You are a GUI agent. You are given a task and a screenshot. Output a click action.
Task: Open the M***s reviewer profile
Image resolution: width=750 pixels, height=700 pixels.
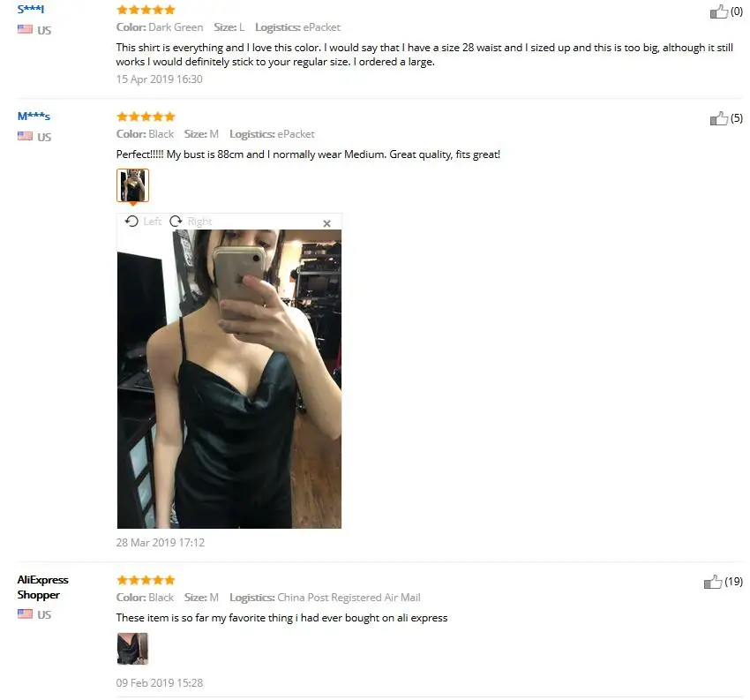click(x=34, y=116)
